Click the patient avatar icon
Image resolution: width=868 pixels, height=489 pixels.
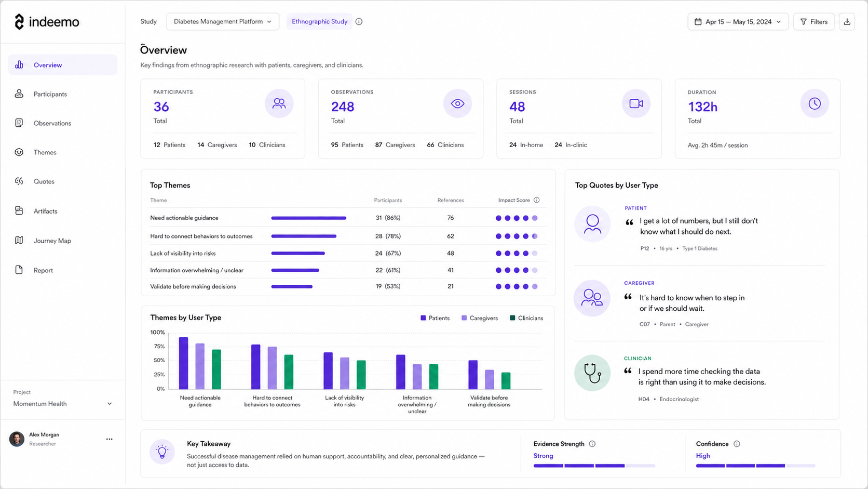pos(592,224)
